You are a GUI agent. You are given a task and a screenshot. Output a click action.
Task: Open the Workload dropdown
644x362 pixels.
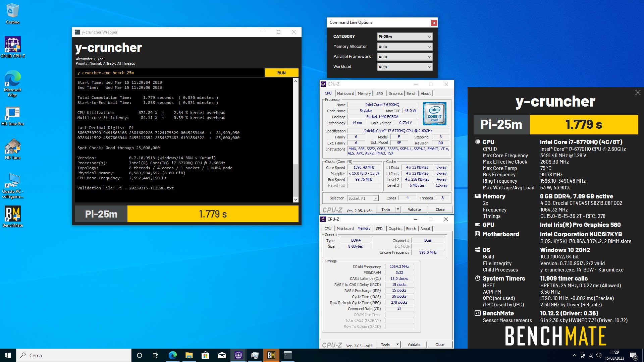tap(405, 67)
